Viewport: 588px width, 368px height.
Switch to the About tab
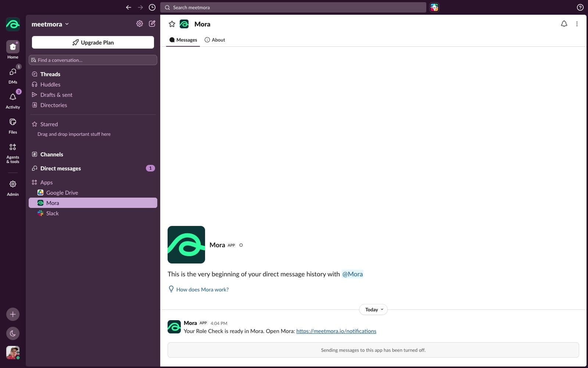215,40
